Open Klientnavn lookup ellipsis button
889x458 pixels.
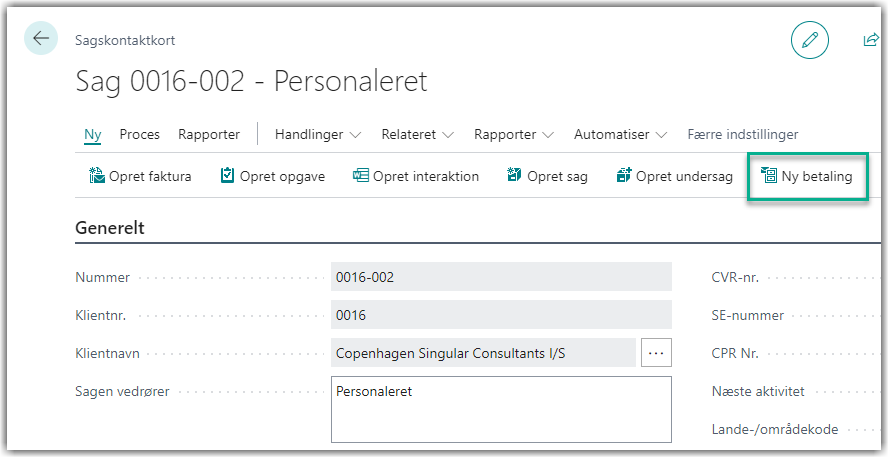point(656,353)
